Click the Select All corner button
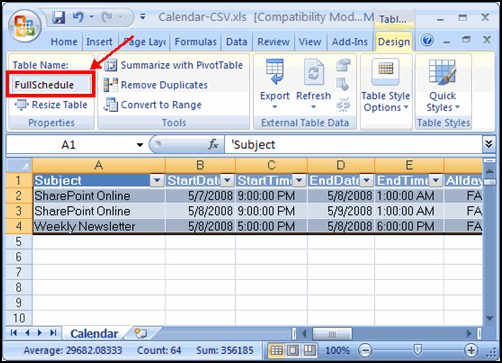 click(x=19, y=165)
